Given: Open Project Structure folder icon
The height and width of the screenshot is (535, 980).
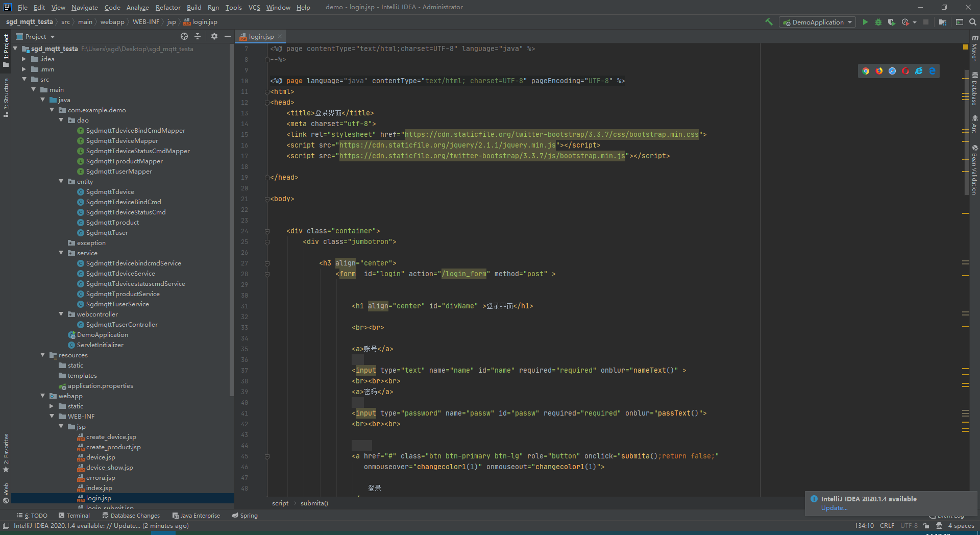Looking at the screenshot, I should 943,22.
